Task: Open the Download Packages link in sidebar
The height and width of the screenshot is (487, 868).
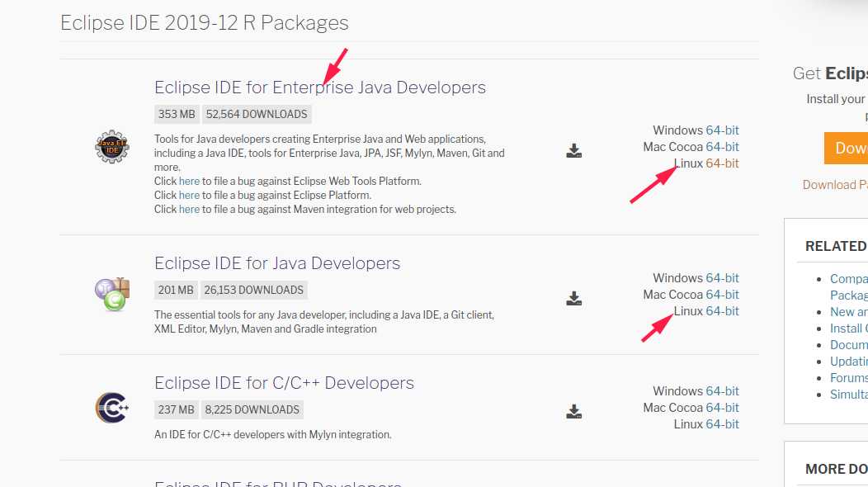Action: [835, 185]
